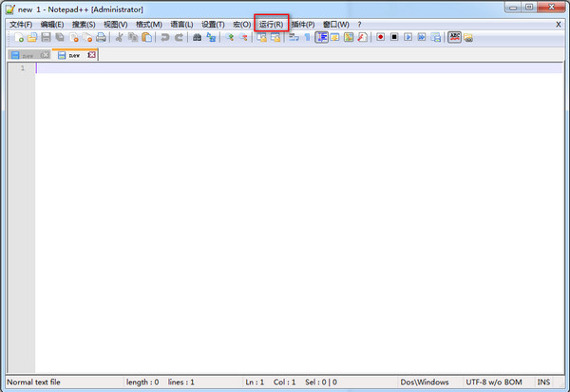570x392 pixels.
Task: Open the 运行(R) menu
Action: click(271, 25)
